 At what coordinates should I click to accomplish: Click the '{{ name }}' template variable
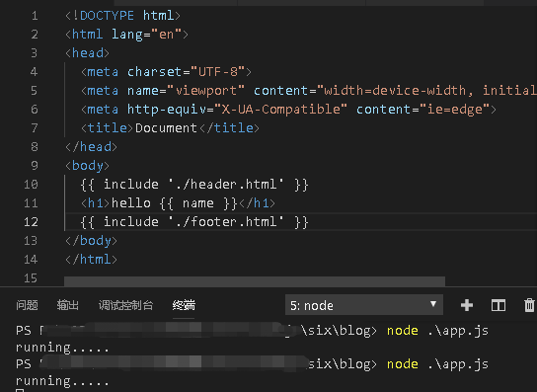[x=198, y=203]
